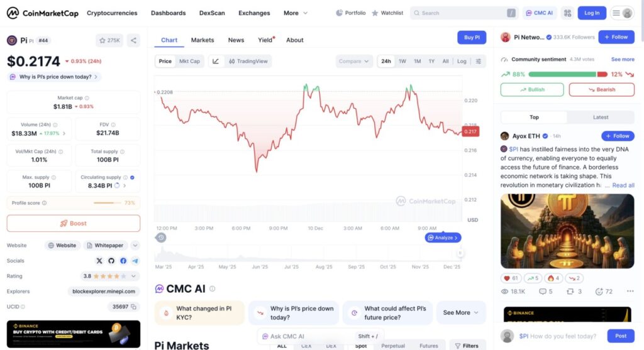The image size is (644, 350).
Task: Open the Latest posts tab
Action: (x=601, y=117)
